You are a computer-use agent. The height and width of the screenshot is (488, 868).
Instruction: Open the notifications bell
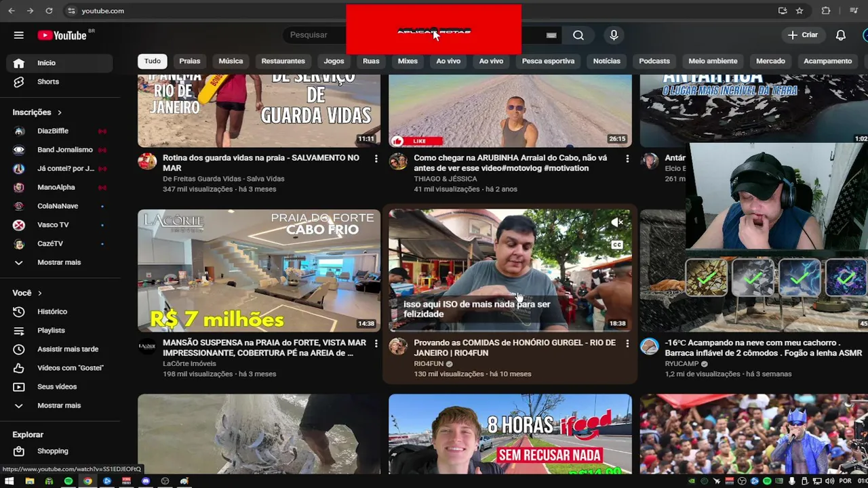coord(840,35)
